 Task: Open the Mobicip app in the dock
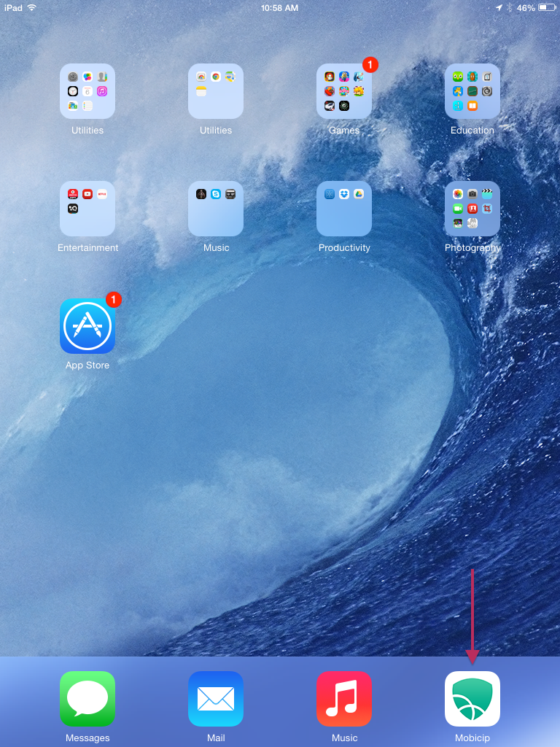[472, 699]
